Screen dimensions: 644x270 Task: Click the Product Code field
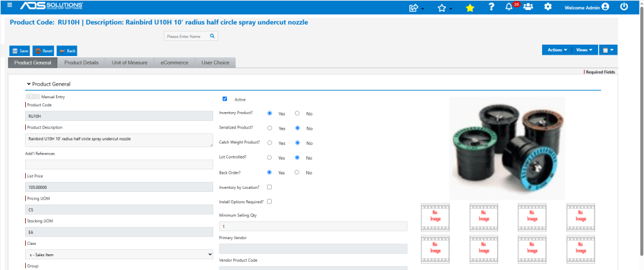[x=119, y=116]
